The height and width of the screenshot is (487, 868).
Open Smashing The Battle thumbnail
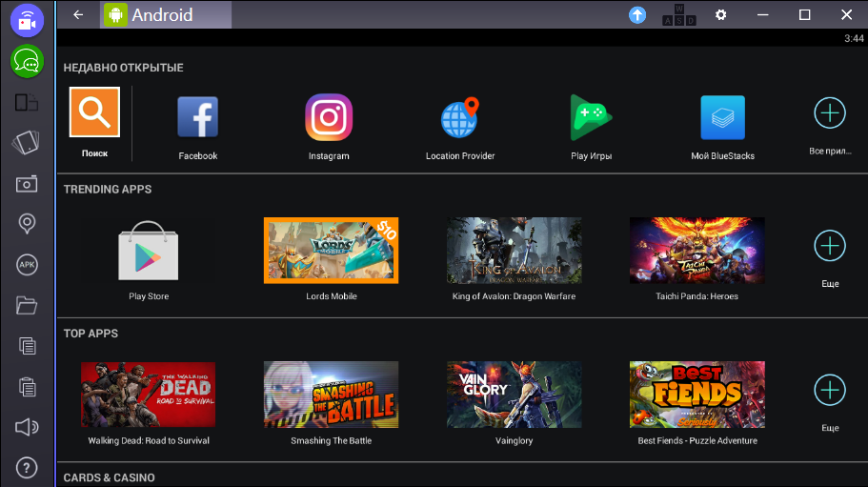click(331, 395)
